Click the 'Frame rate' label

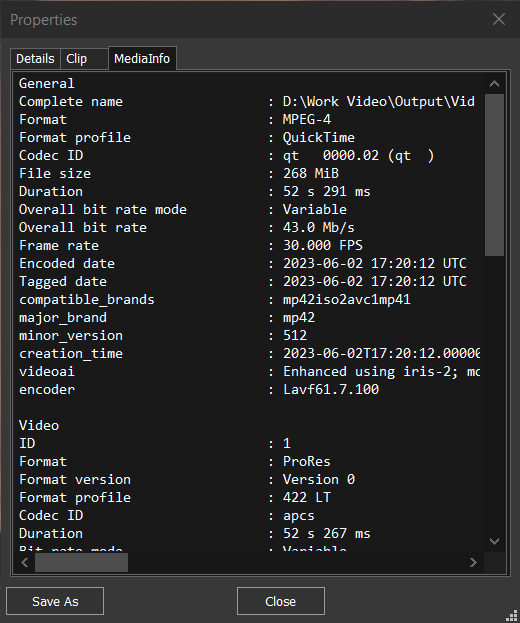[x=59, y=246]
